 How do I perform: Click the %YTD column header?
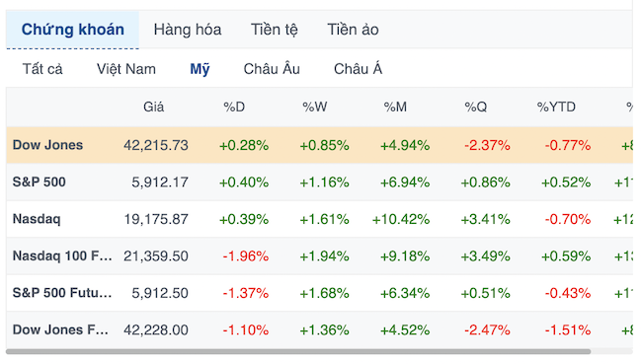(556, 107)
